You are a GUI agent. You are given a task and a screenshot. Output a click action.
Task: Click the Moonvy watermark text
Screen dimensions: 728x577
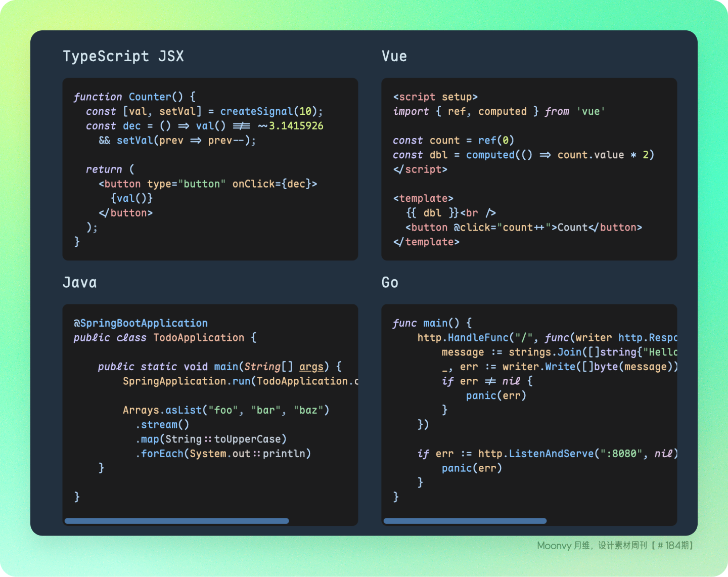pyautogui.click(x=617, y=546)
